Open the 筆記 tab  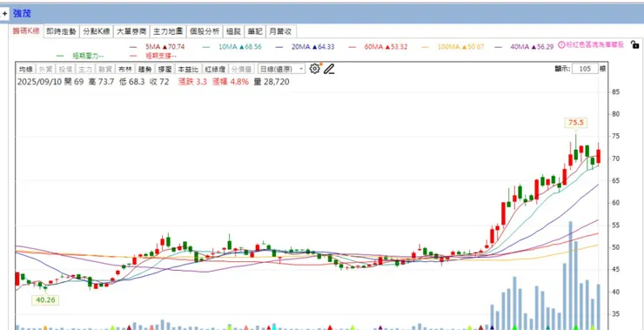255,31
